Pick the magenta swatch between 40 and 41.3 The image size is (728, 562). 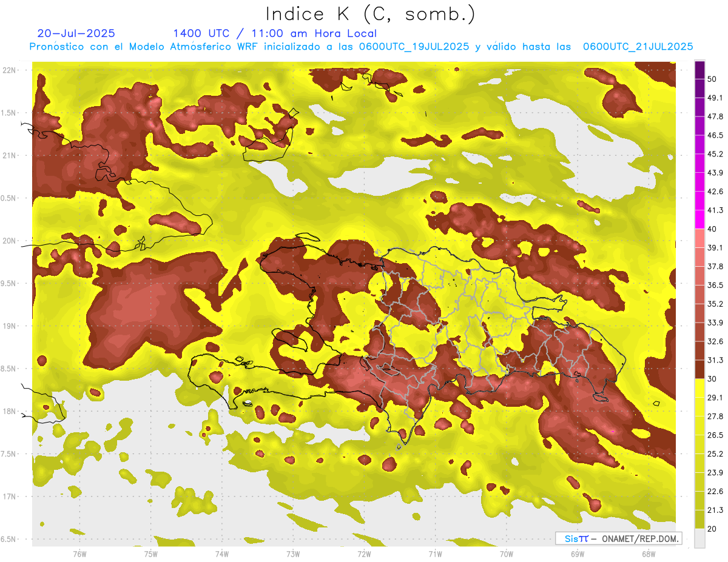pyautogui.click(x=699, y=219)
